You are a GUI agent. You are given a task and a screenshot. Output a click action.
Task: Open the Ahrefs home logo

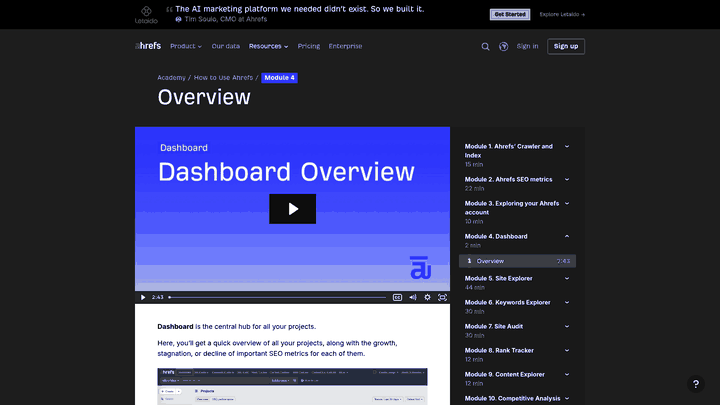(148, 46)
